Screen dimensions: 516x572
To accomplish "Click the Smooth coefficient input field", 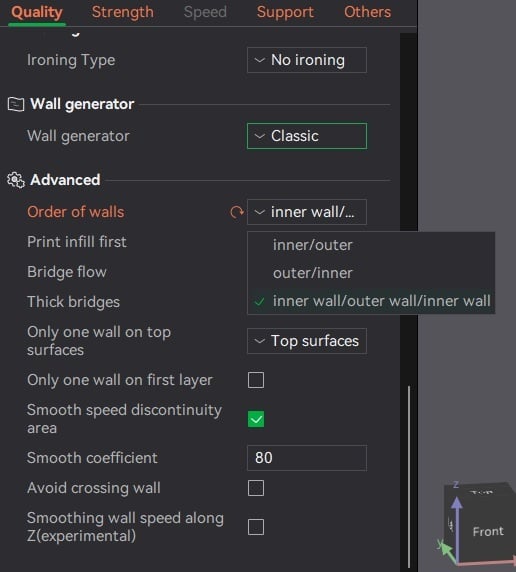I will (307, 458).
